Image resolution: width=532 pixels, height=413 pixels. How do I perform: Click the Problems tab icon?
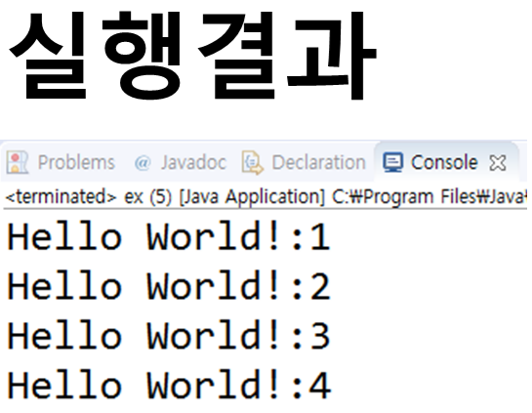tap(17, 162)
